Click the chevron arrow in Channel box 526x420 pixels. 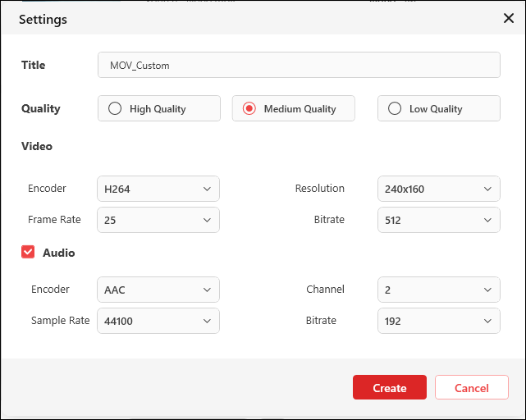click(x=487, y=290)
